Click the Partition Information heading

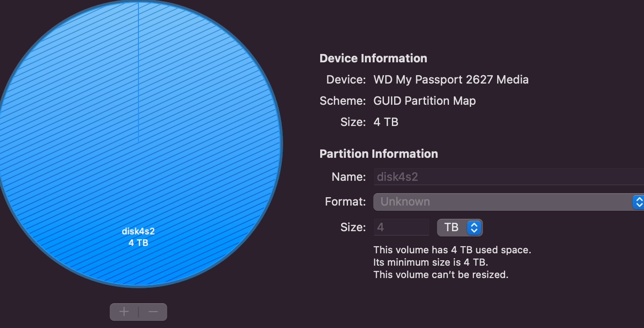coord(379,153)
